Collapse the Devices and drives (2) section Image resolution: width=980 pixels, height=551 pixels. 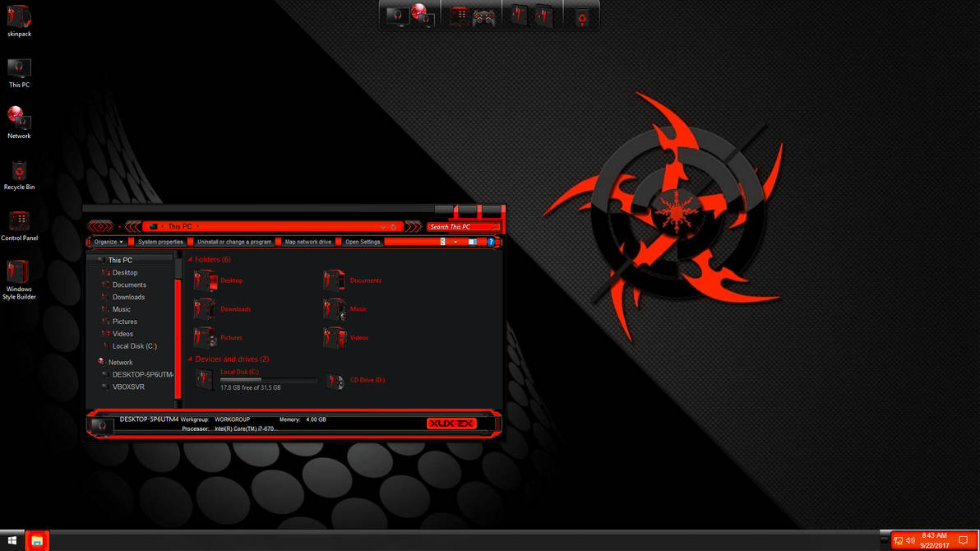190,359
